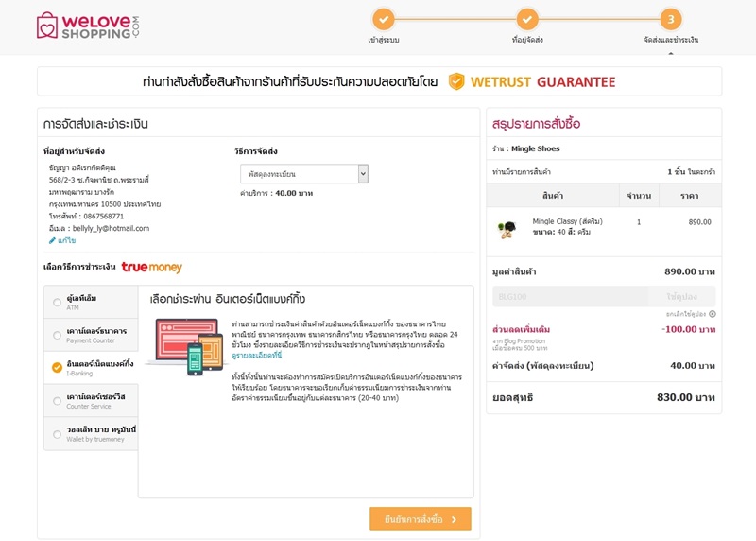Click the WeTrust Guarantee shield icon
The height and width of the screenshot is (541, 756).
tap(456, 81)
